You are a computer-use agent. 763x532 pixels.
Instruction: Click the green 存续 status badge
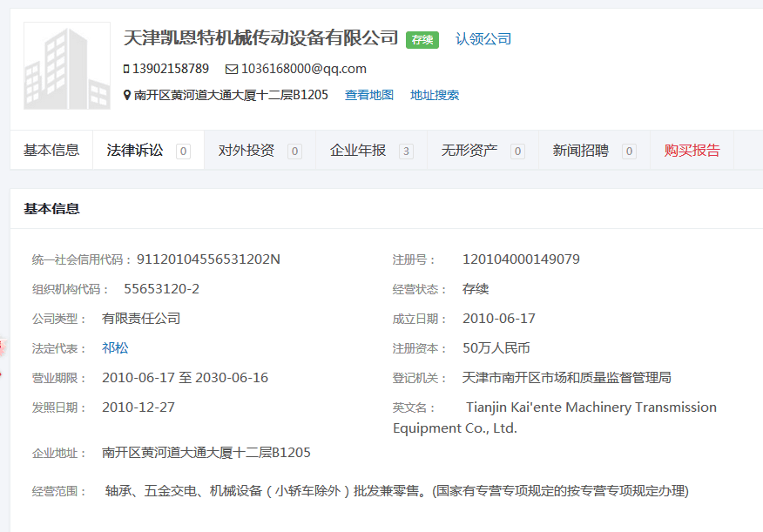pos(422,39)
